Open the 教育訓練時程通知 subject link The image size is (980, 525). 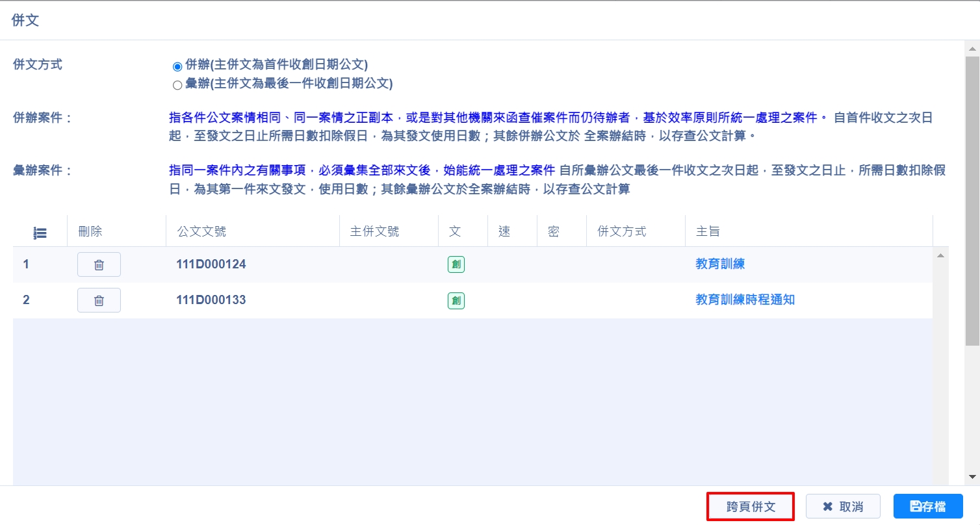coord(745,300)
